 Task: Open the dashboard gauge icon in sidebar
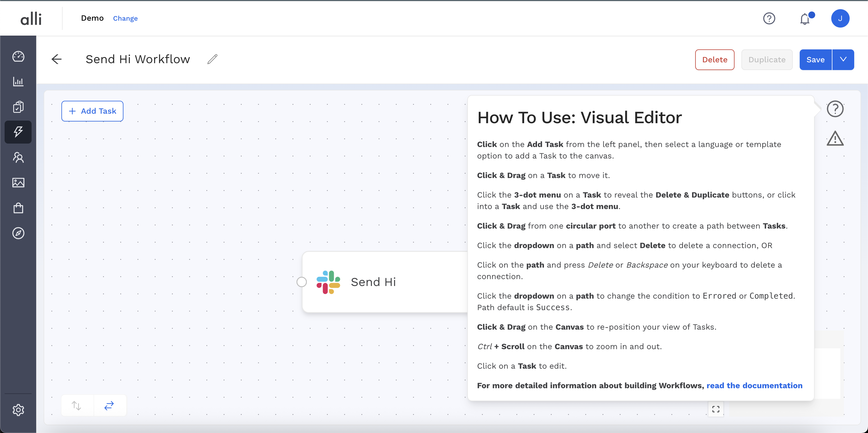(18, 56)
